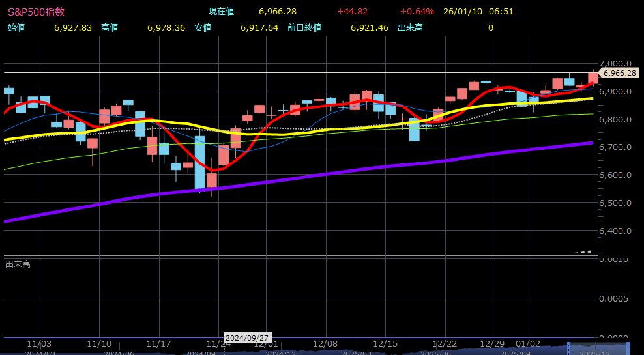Click the navigator's right range handle
This screenshot has width=644, height=355.
tap(628, 348)
